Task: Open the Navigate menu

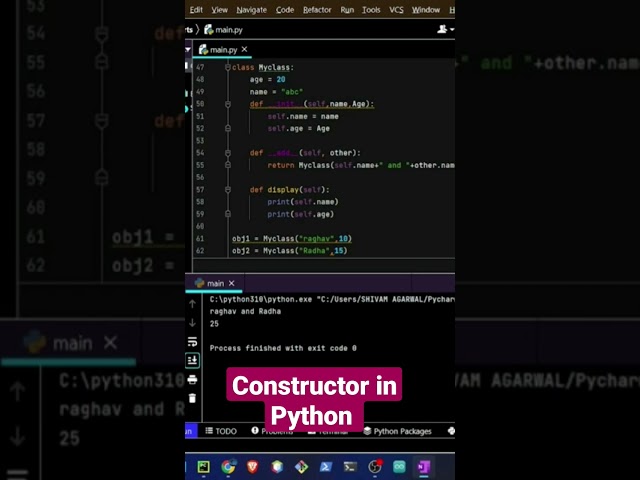Action: (251, 10)
